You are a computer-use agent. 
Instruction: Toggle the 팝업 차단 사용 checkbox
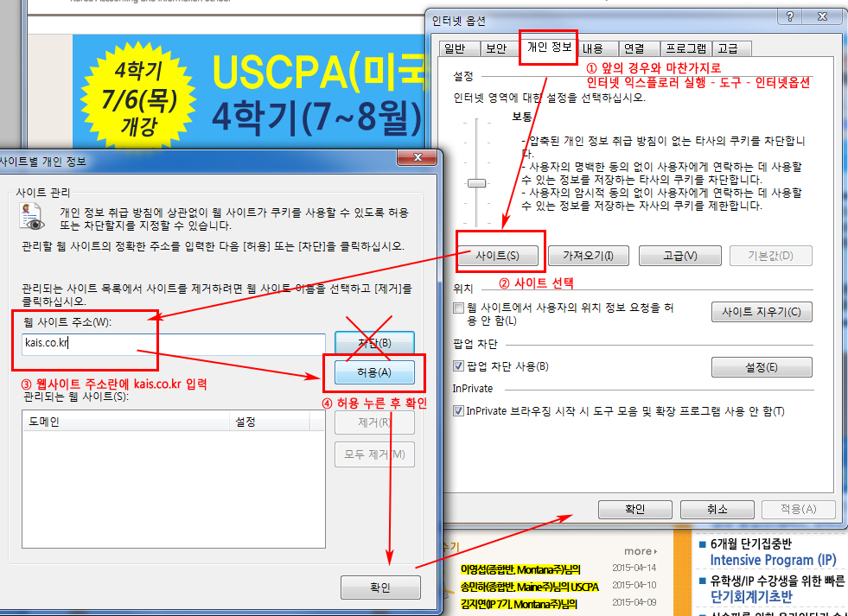coord(459,366)
